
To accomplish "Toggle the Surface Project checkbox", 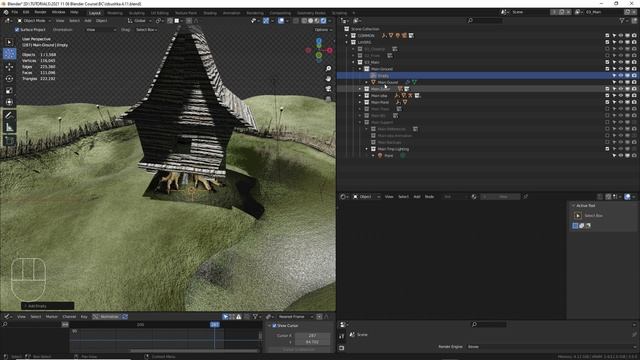I will [17, 30].
